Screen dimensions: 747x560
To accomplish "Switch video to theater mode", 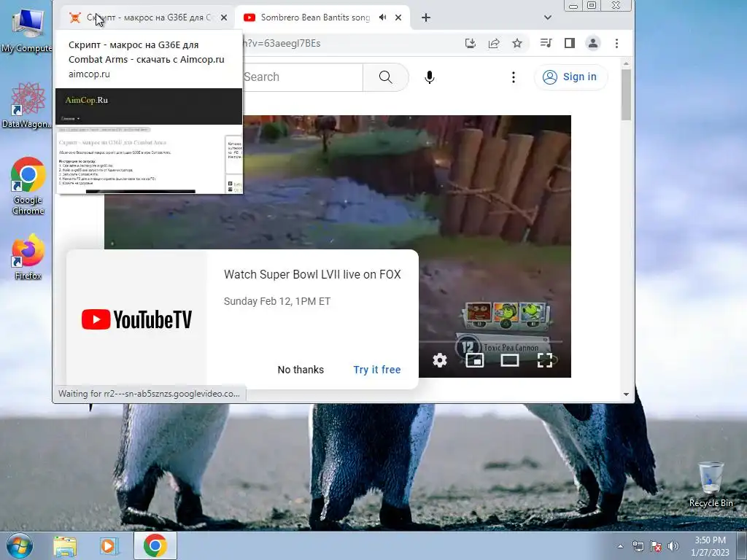I will pos(510,360).
